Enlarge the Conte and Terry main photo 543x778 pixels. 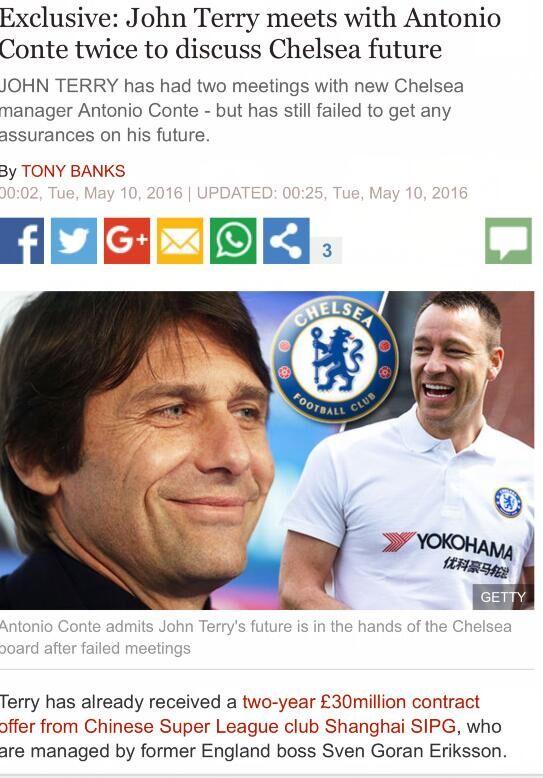pyautogui.click(x=267, y=451)
